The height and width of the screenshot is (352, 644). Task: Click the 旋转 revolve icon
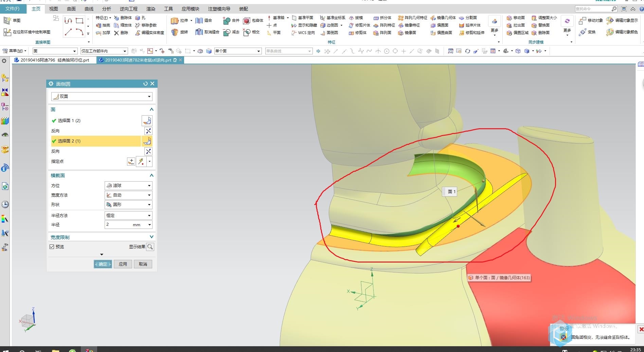tap(175, 32)
